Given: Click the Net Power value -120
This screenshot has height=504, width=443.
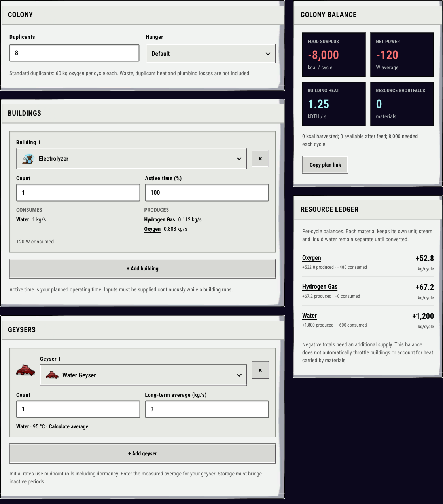Looking at the screenshot, I should (x=387, y=55).
